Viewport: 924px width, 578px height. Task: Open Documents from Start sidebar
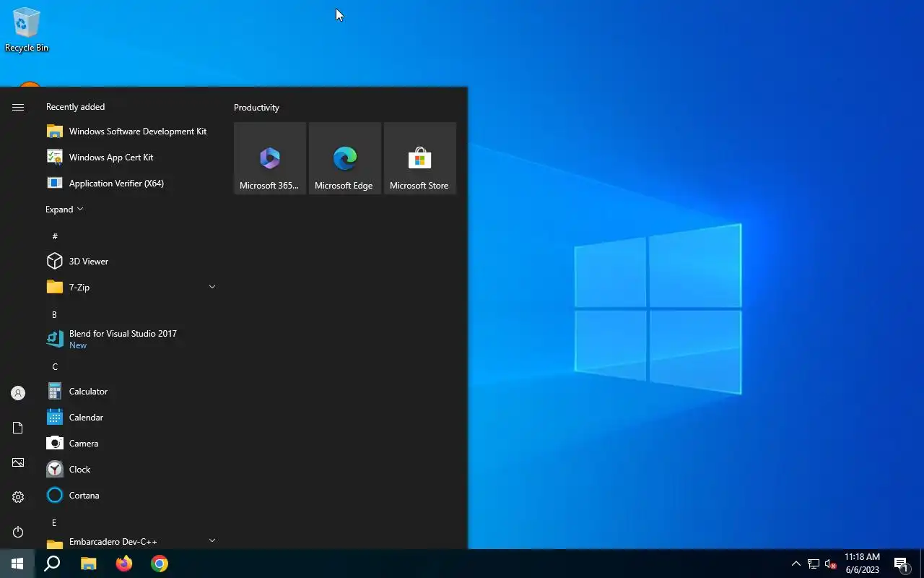tap(18, 428)
